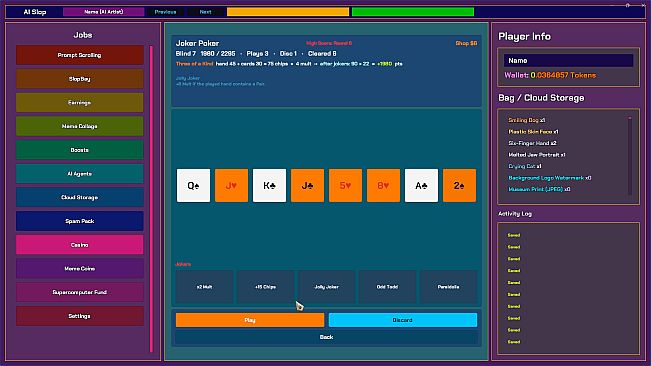
Task: Select the Ace of clubs card
Action: (x=421, y=185)
